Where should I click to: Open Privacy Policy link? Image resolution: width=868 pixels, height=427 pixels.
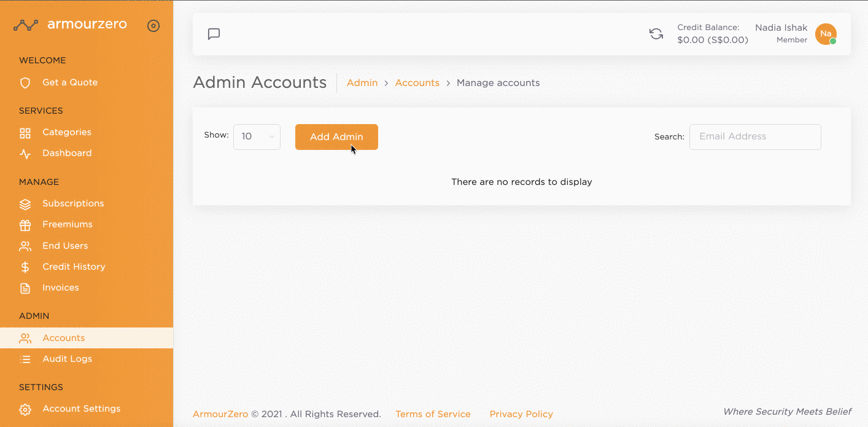click(521, 414)
